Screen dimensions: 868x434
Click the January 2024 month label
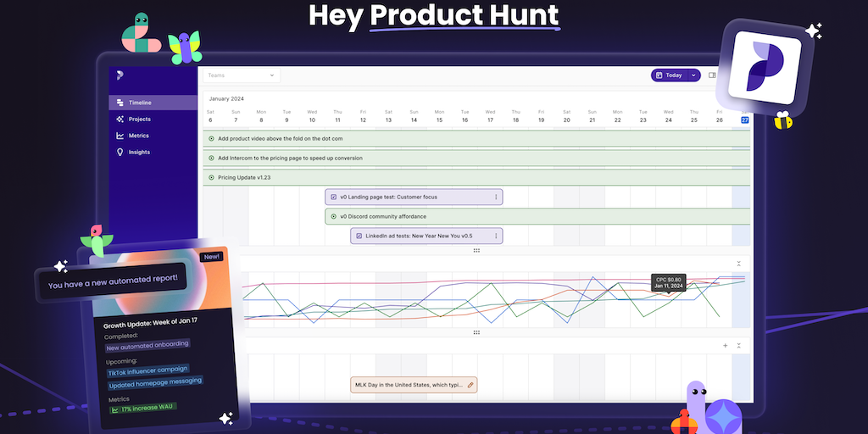226,98
